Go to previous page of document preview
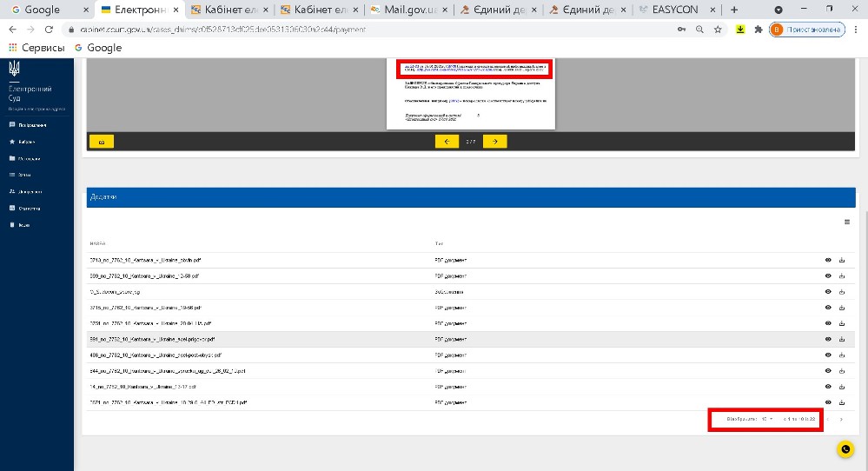This screenshot has height=471, width=868. click(x=447, y=142)
